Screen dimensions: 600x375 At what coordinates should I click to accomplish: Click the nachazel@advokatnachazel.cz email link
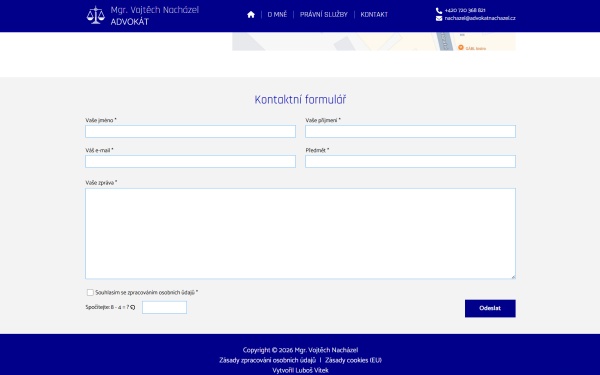480,18
